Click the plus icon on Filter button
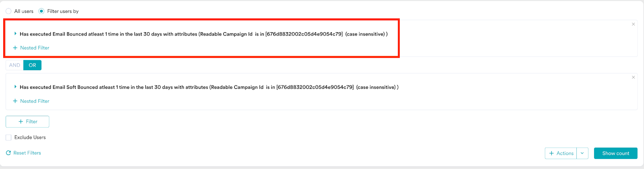Screen dimensions: 644x169 [x=21, y=121]
